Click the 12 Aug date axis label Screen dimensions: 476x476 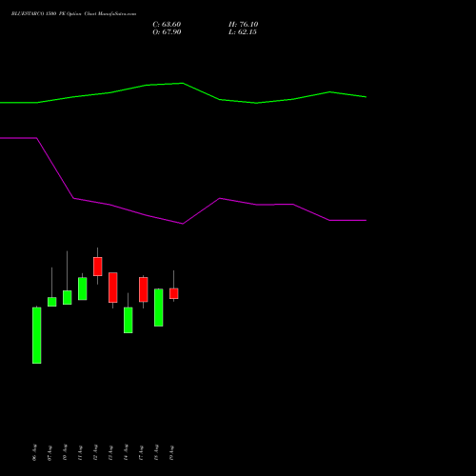[95, 452]
